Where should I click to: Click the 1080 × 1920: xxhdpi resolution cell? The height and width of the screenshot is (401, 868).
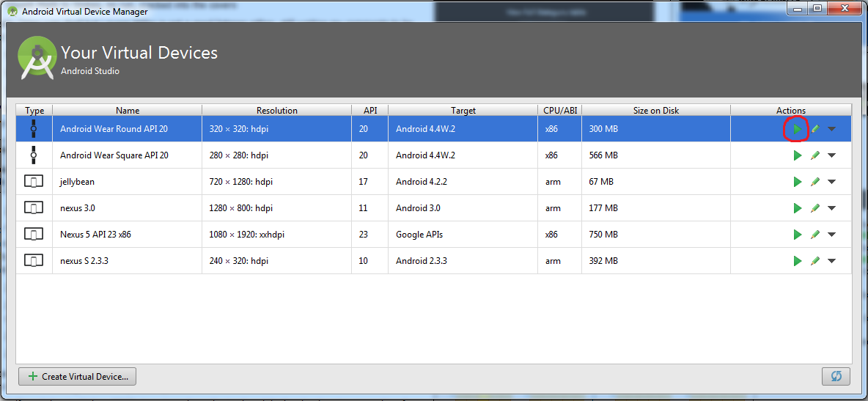click(x=277, y=235)
